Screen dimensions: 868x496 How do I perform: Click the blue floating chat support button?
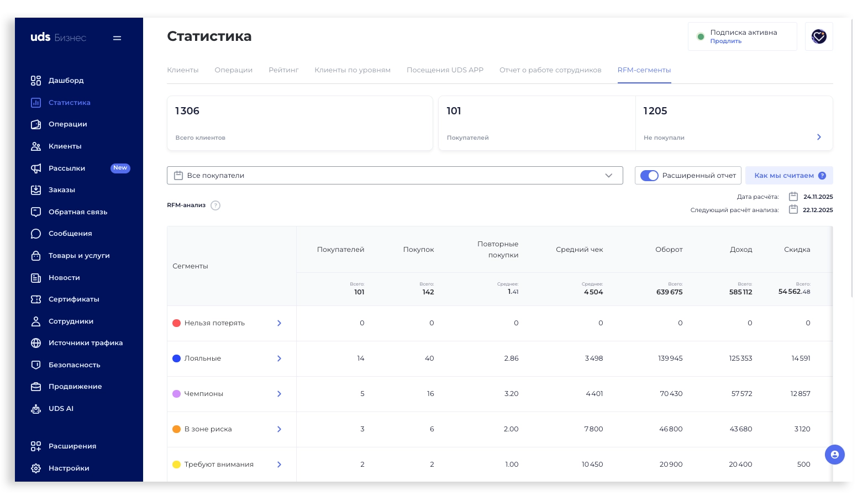pyautogui.click(x=834, y=455)
